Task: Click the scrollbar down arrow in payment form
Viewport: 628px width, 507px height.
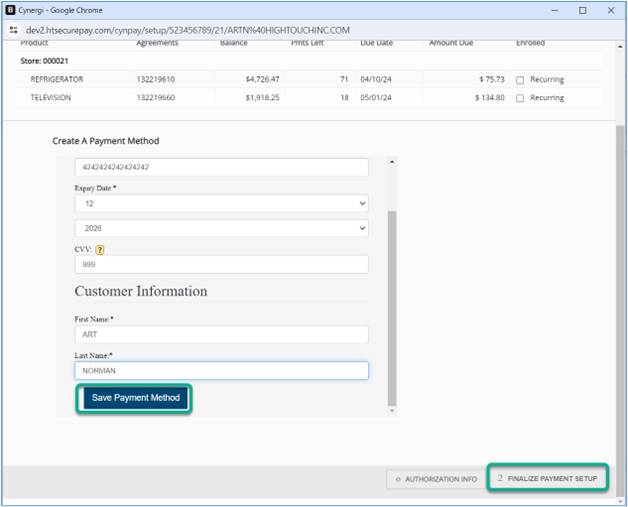Action: click(391, 410)
